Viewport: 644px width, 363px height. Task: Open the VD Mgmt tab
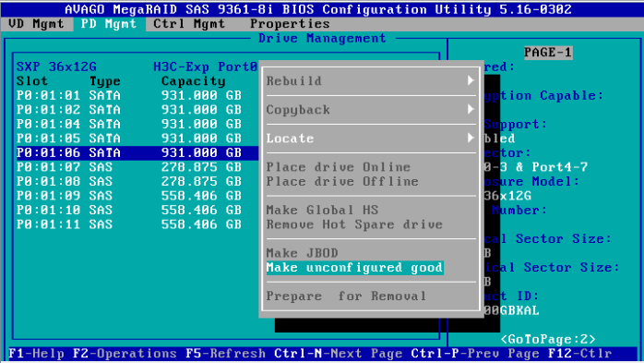pyautogui.click(x=36, y=24)
